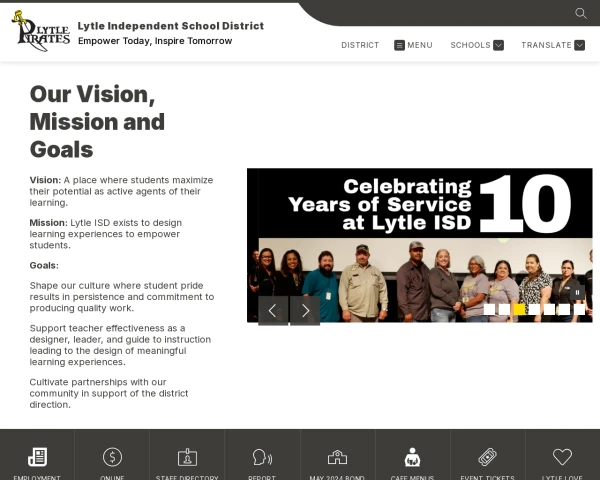
Task: Open the DISTRICT navigation item
Action: 360,45
